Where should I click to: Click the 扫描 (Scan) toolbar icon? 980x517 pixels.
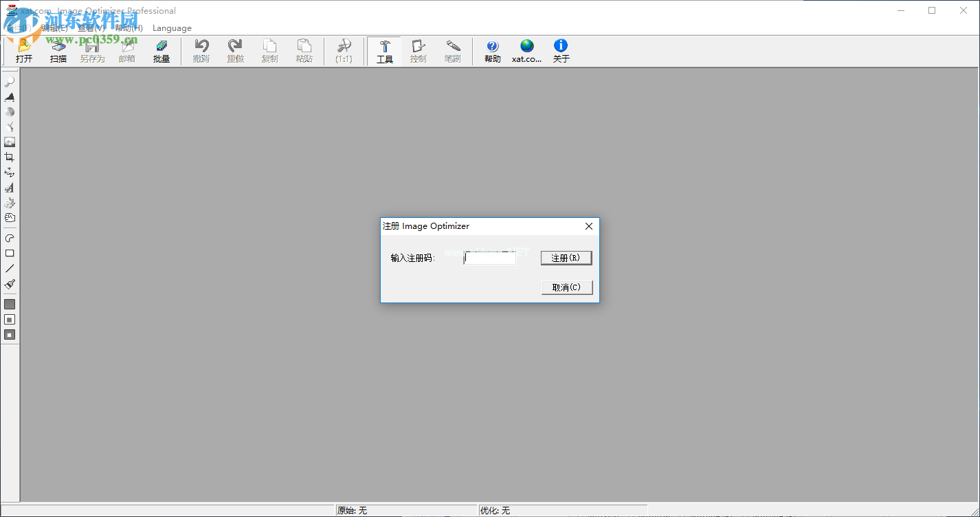point(58,51)
